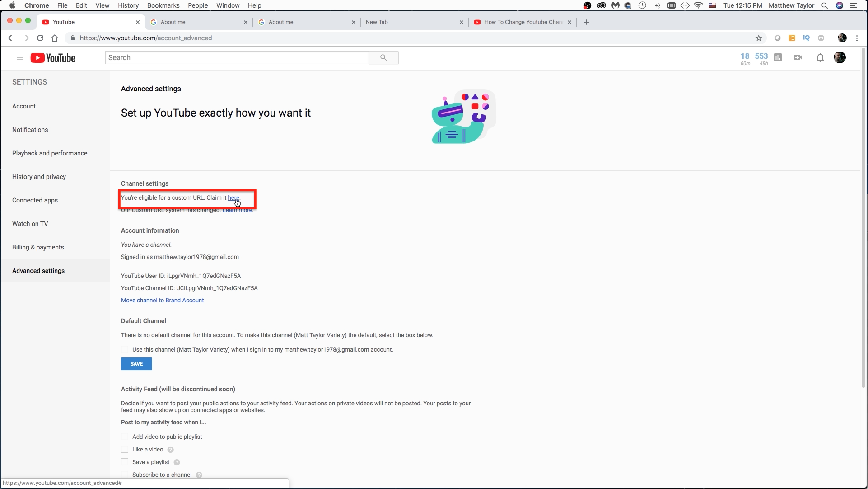Open the Bookmarks menu
Screen dimensions: 868x489
point(163,5)
